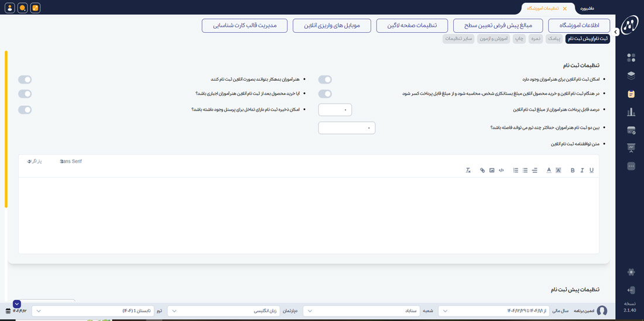Click fullscreen expand icon at top left
644x321 pixels.
tap(35, 8)
